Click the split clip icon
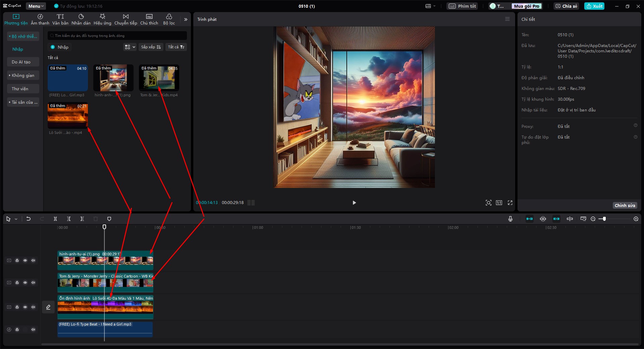 tap(55, 219)
